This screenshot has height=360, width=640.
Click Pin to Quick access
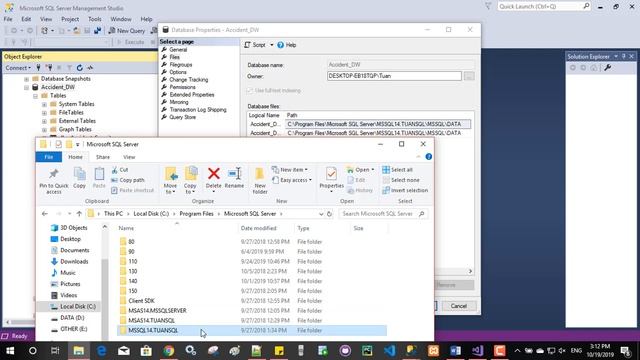(54, 181)
